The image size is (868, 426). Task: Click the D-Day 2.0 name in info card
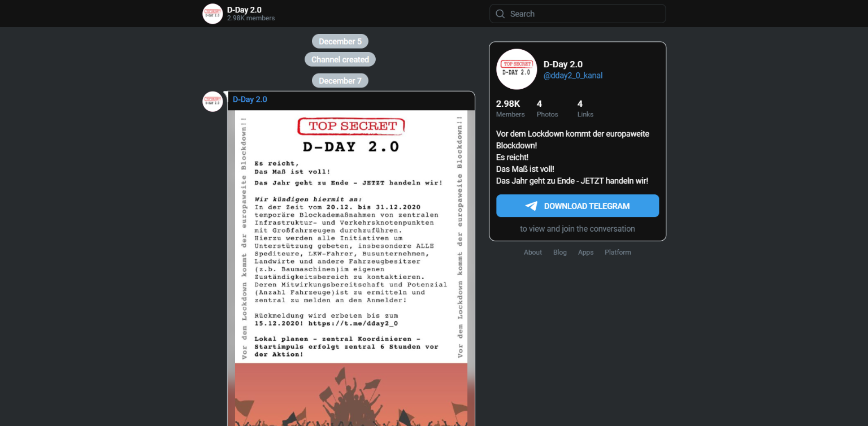tap(563, 64)
